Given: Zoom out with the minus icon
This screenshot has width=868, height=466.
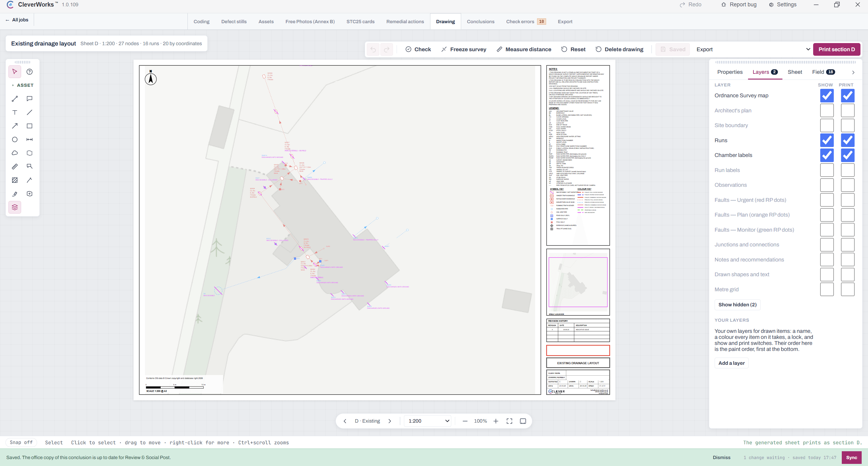Looking at the screenshot, I should click(465, 421).
